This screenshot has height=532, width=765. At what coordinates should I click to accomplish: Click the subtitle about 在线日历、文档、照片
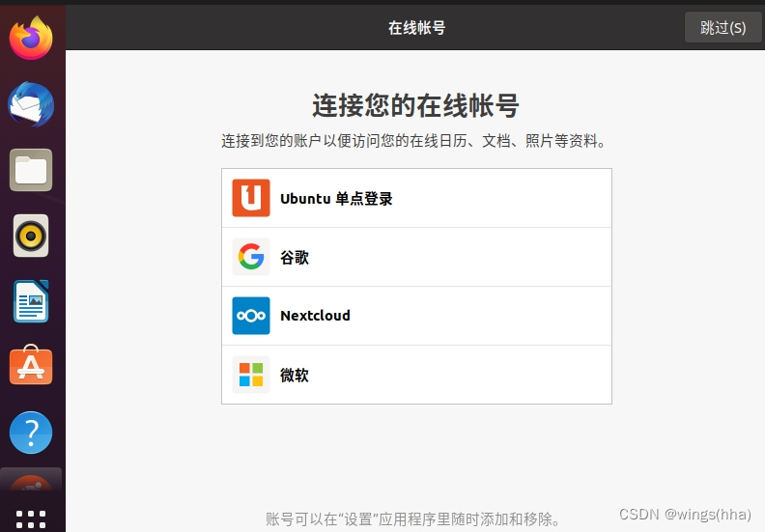pos(413,141)
